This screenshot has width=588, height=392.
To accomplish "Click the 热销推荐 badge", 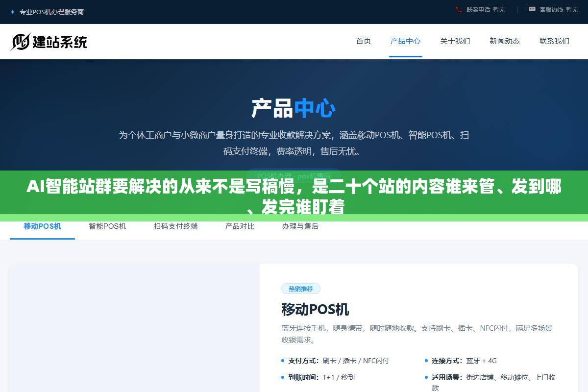I will [x=301, y=289].
